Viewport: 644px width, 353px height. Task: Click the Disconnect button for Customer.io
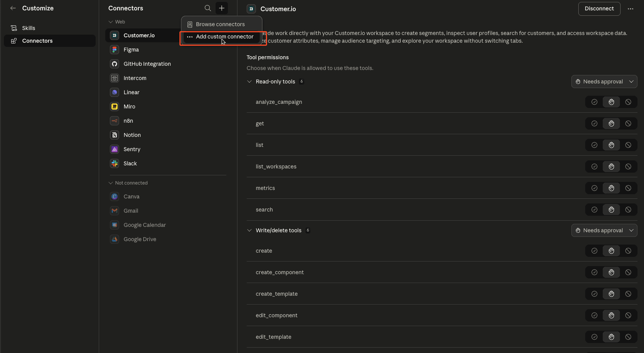click(x=599, y=8)
